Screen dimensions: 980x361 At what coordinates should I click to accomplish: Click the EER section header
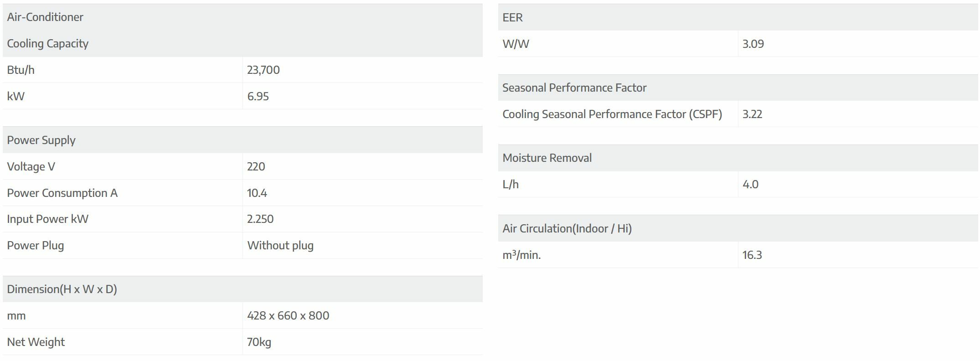click(513, 18)
